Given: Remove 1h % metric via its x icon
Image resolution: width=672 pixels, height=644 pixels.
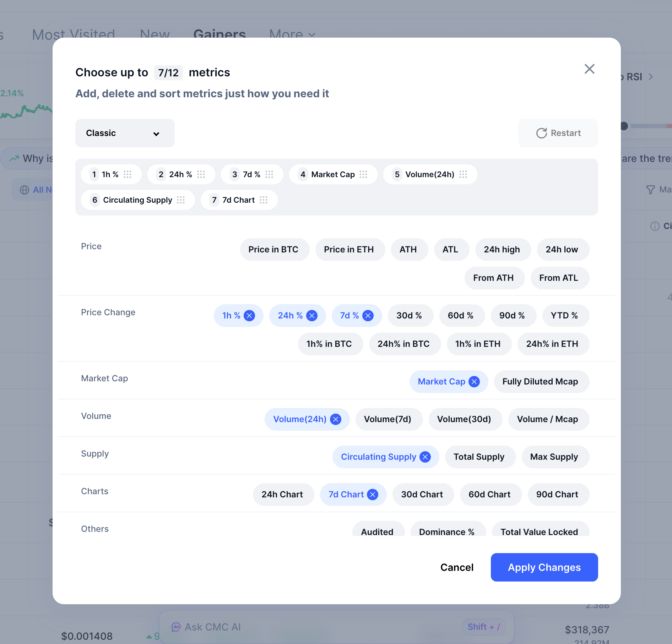Looking at the screenshot, I should pos(249,316).
